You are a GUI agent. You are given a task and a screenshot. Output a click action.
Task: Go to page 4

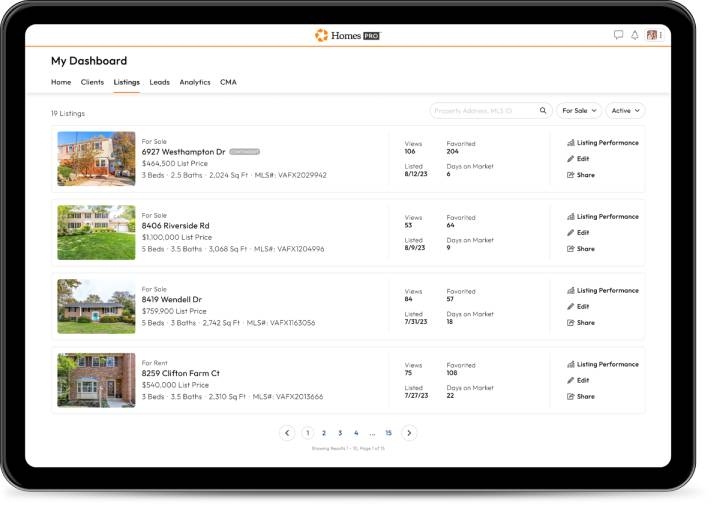[356, 433]
